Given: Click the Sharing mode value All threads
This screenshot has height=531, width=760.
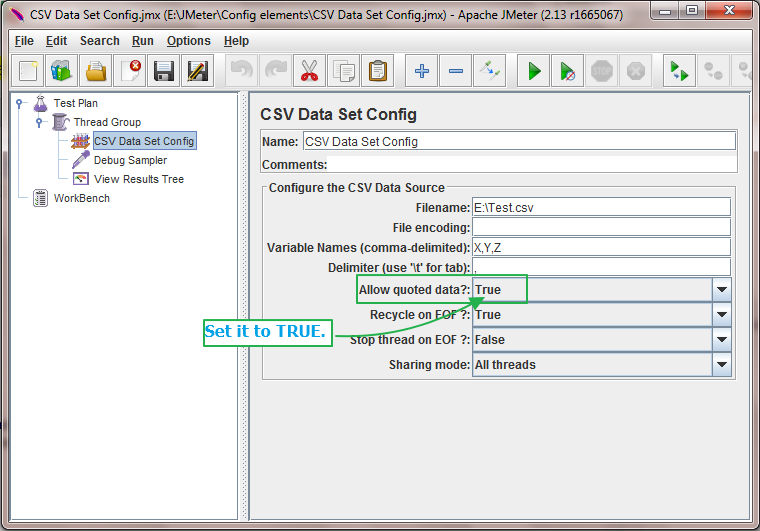Looking at the screenshot, I should tap(505, 364).
